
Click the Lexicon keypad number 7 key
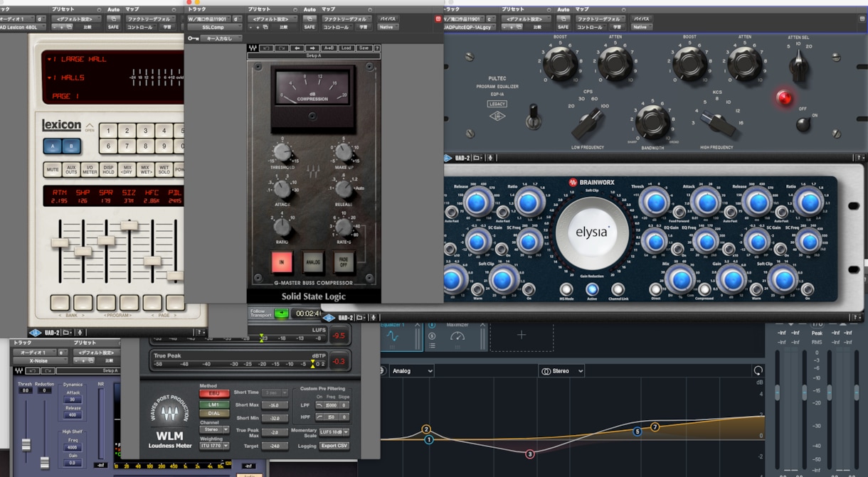coord(127,147)
